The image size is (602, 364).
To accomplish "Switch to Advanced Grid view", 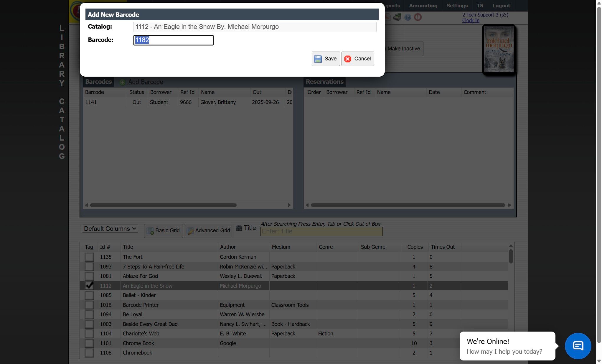I will tap(208, 230).
